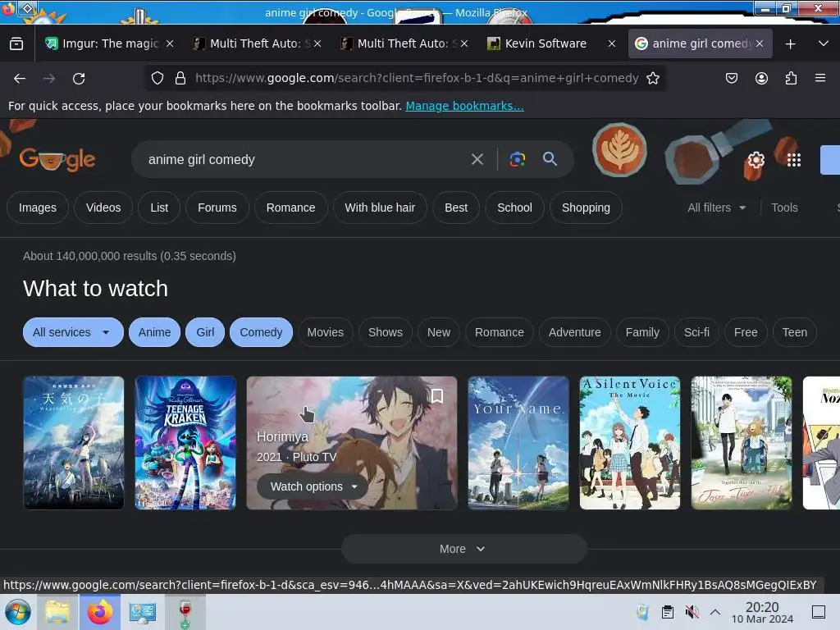Unmute the system volume tray icon

692,612
